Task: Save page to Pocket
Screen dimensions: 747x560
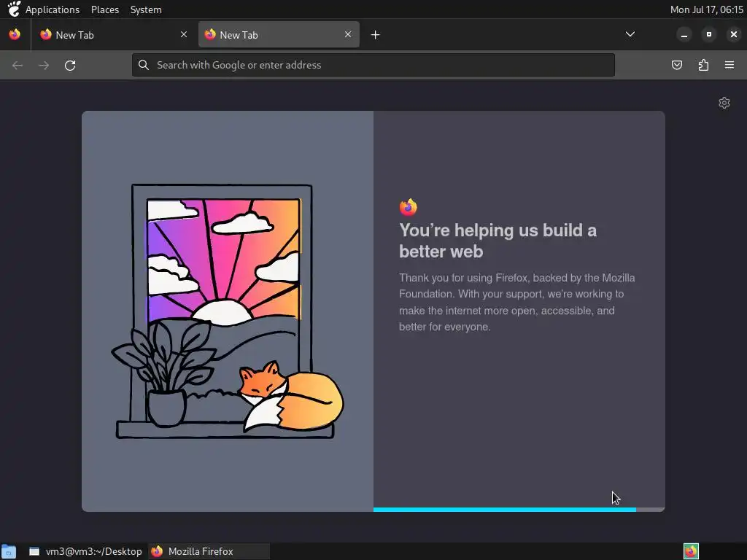Action: [676, 65]
